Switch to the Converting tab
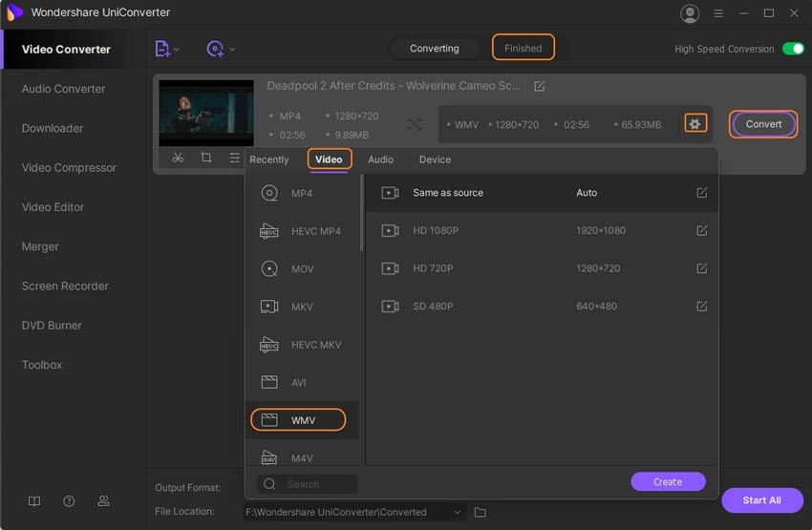812x530 pixels. click(434, 48)
